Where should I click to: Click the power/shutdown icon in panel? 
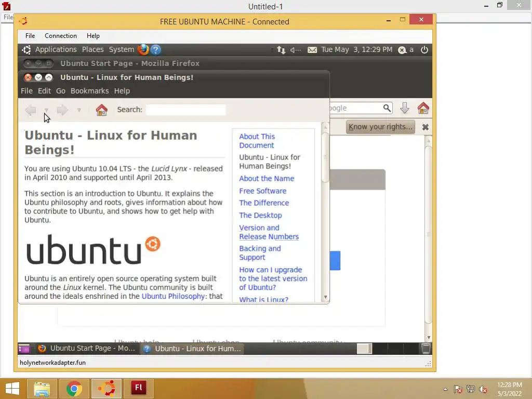(x=424, y=50)
